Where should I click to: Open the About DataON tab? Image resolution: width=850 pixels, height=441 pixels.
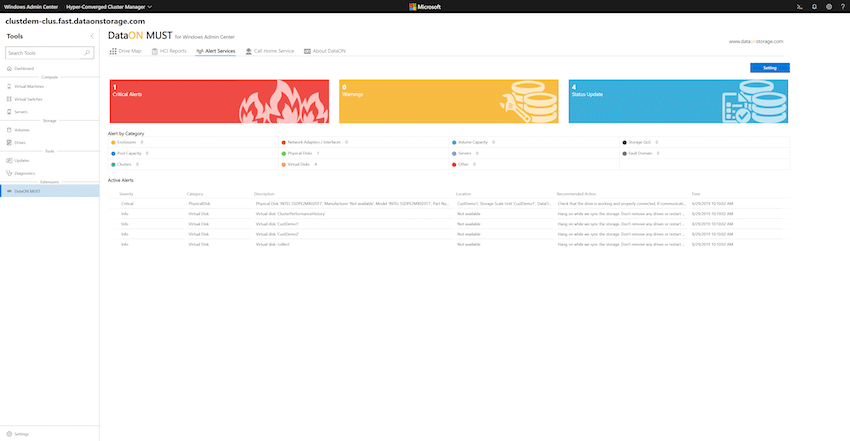pyautogui.click(x=325, y=51)
